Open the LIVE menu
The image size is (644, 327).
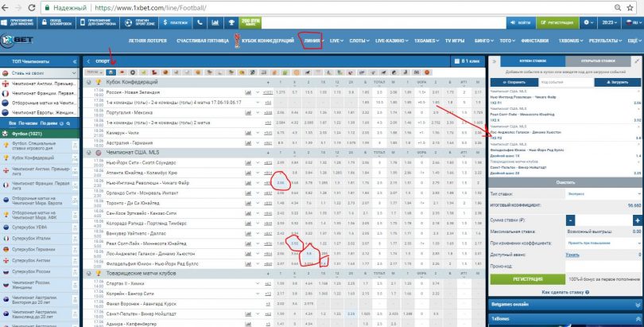click(336, 41)
